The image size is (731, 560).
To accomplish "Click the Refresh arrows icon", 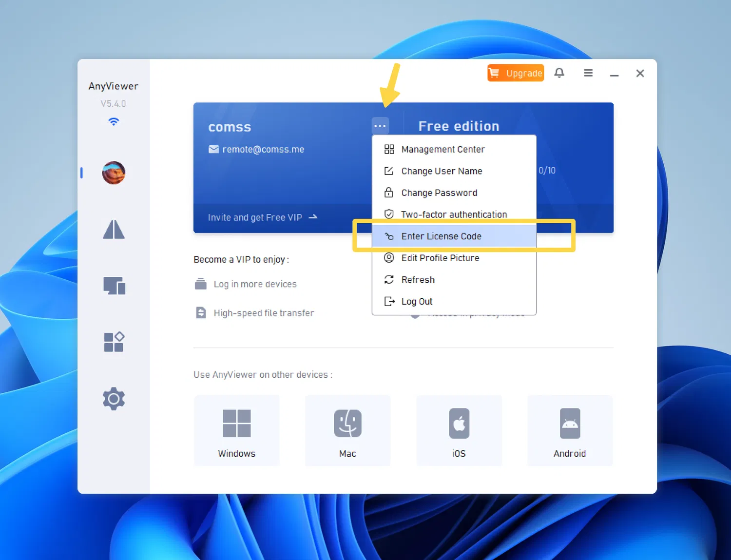I will [x=389, y=279].
